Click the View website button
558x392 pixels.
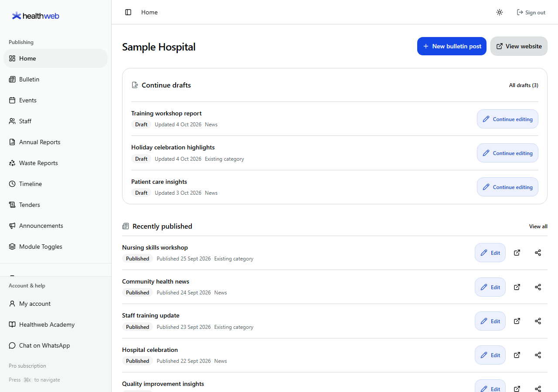519,46
